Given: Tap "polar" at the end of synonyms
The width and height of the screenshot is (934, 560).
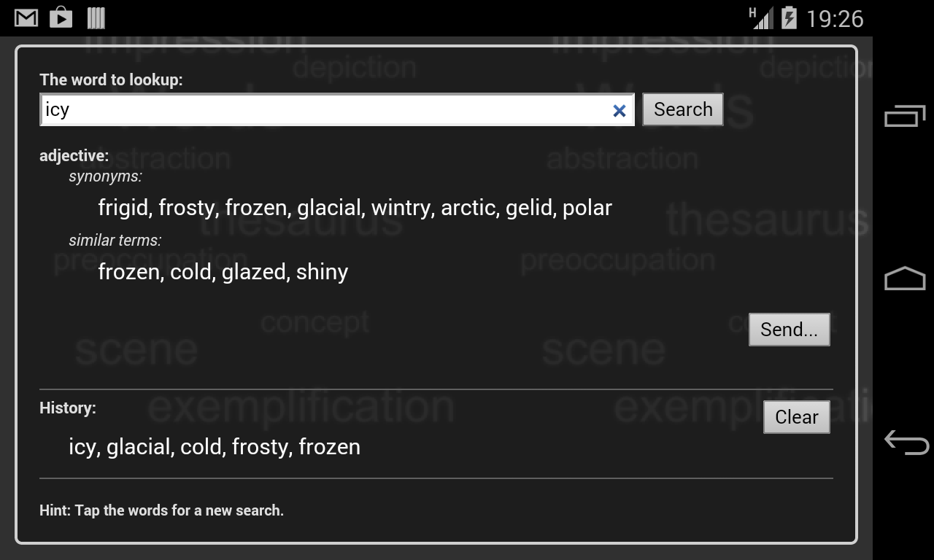Looking at the screenshot, I should (x=587, y=207).
